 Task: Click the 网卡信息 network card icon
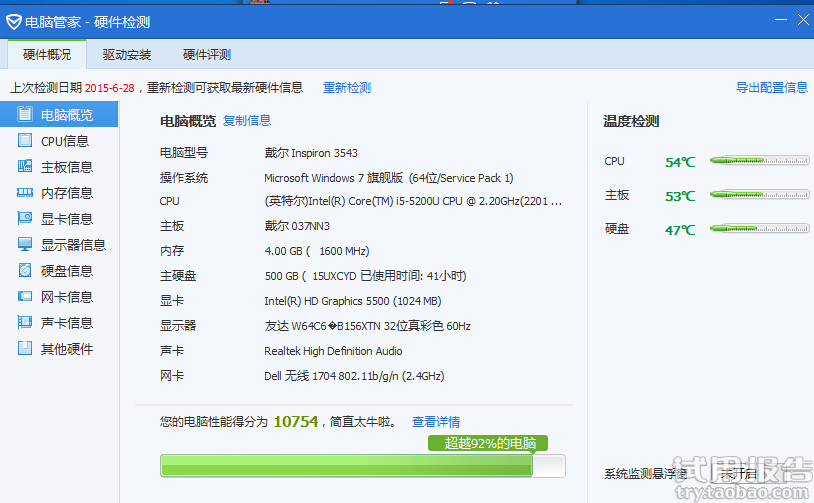pos(25,296)
